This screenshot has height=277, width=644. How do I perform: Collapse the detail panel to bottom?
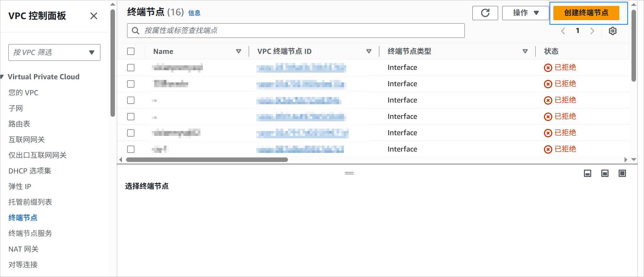click(x=587, y=173)
